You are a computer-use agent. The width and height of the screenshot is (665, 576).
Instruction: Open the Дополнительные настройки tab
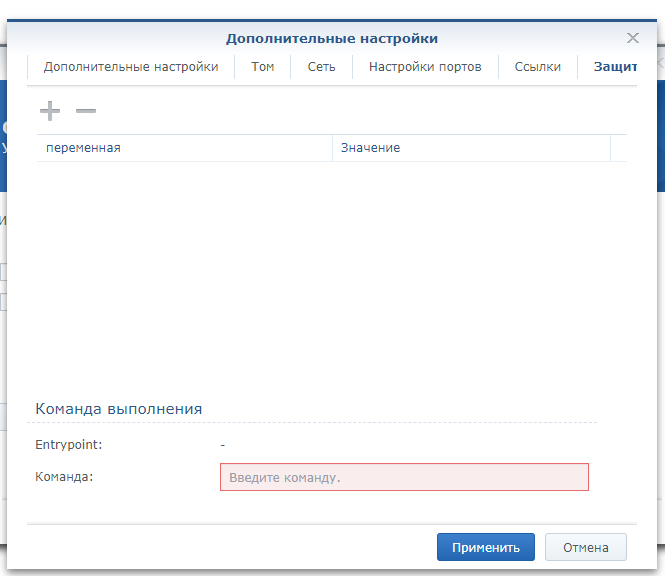point(131,67)
